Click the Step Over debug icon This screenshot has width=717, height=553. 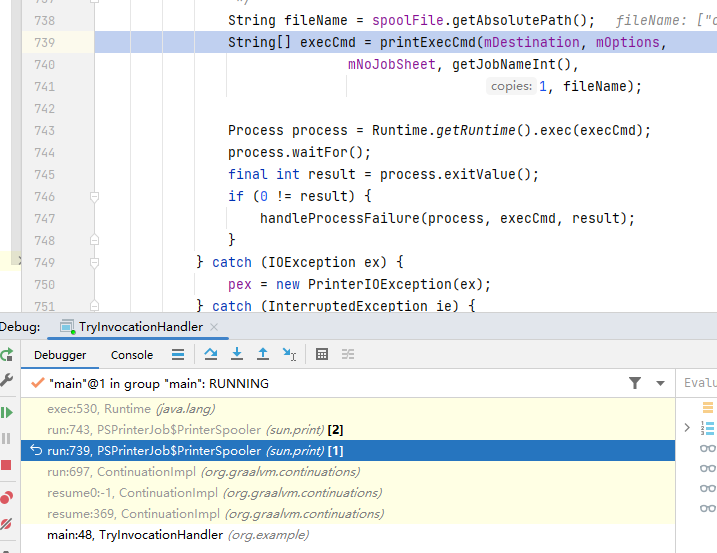pos(211,354)
